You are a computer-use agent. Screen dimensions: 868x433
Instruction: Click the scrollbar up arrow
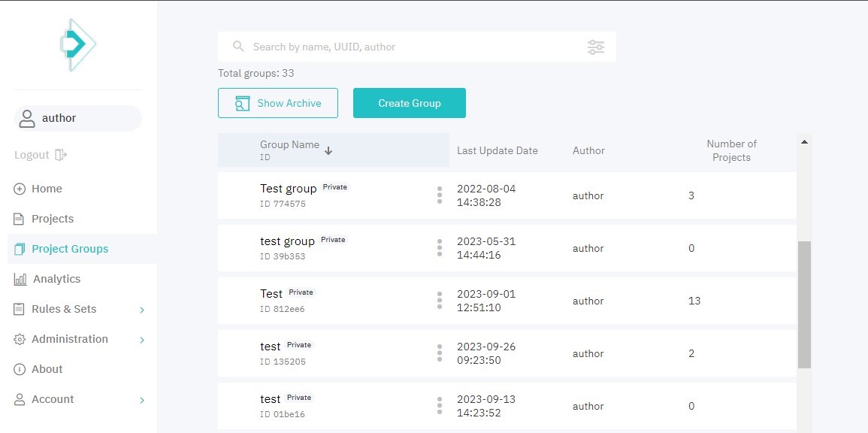coord(804,142)
